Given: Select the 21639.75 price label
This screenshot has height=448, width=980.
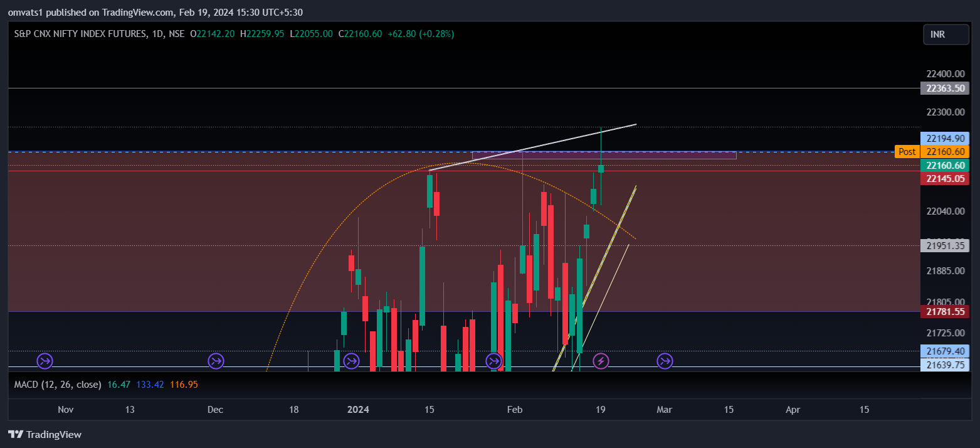Looking at the screenshot, I should tap(944, 365).
